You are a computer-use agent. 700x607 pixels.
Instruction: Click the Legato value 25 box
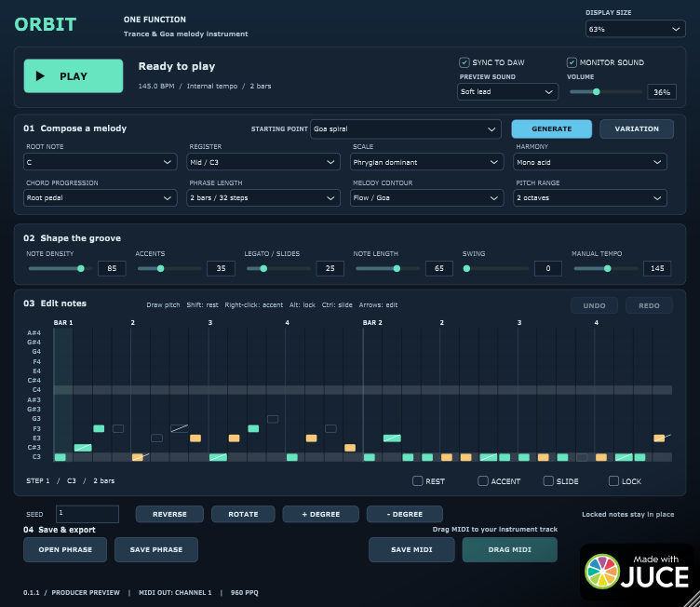point(330,268)
